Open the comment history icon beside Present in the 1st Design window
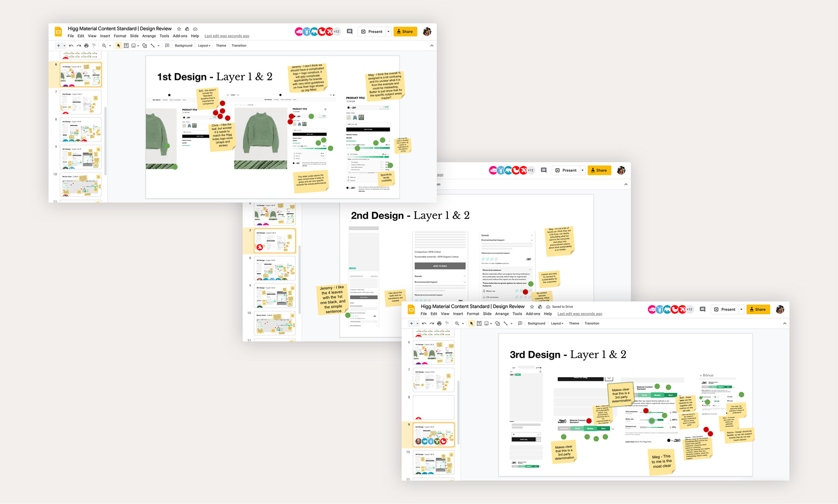 [x=350, y=31]
